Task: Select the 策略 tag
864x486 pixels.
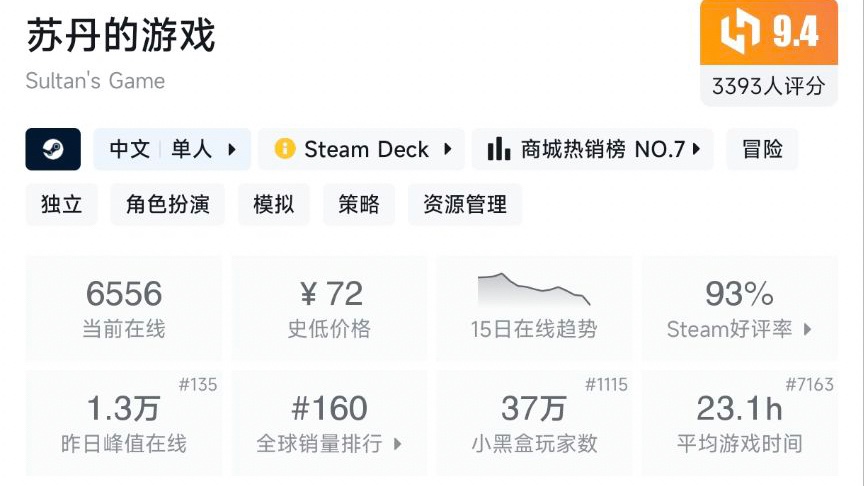Action: [359, 204]
